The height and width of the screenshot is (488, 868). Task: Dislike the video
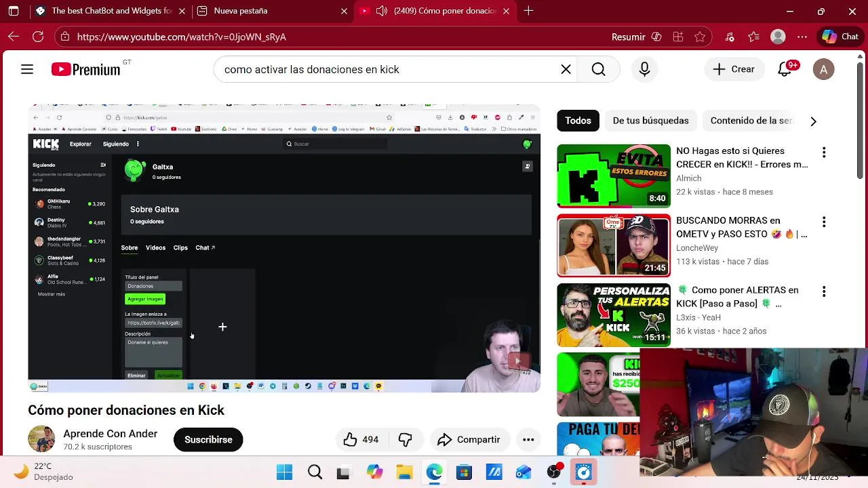(x=405, y=440)
